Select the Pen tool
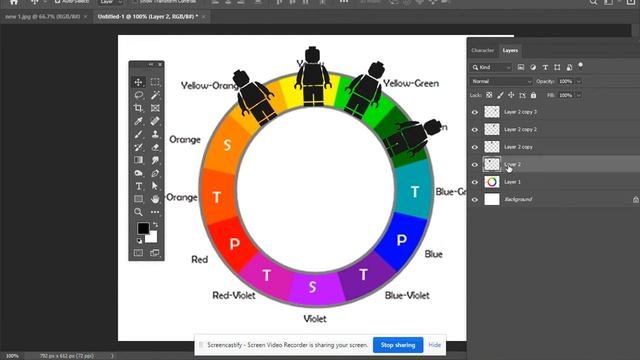The image size is (640, 360). pyautogui.click(x=155, y=173)
